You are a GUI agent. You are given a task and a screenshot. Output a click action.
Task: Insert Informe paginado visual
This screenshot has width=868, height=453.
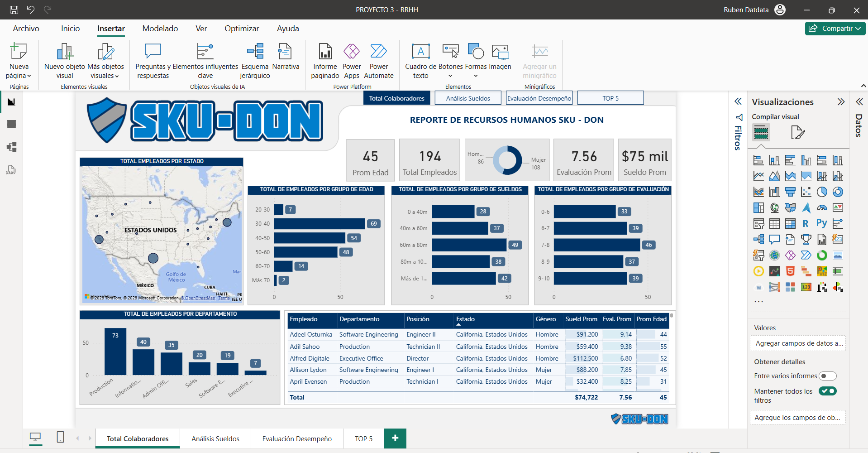pos(325,61)
